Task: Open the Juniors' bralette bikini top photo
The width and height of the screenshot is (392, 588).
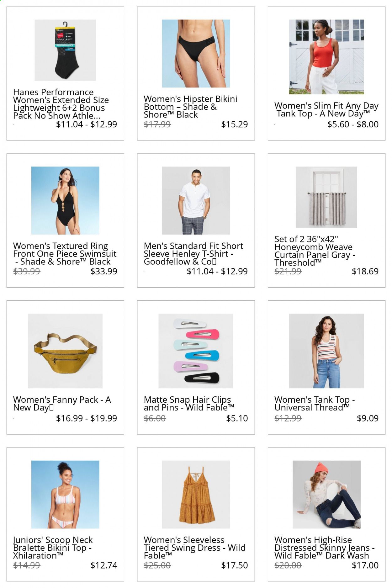Action: click(65, 495)
